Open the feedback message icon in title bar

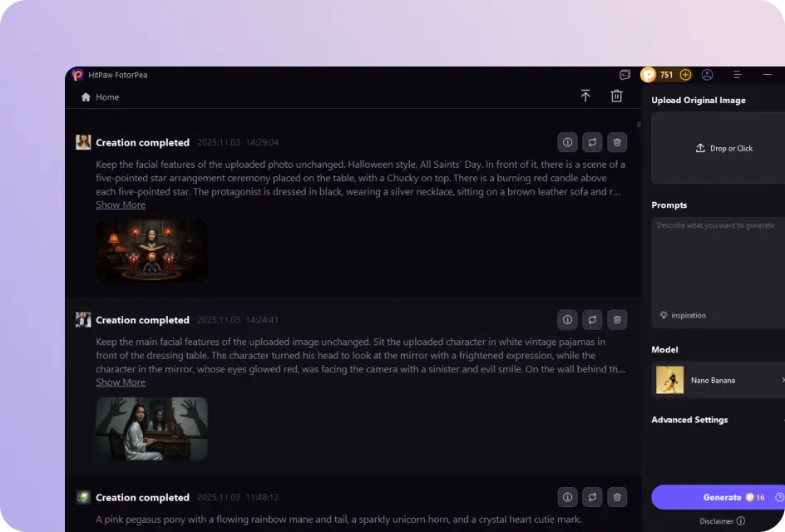tap(625, 75)
